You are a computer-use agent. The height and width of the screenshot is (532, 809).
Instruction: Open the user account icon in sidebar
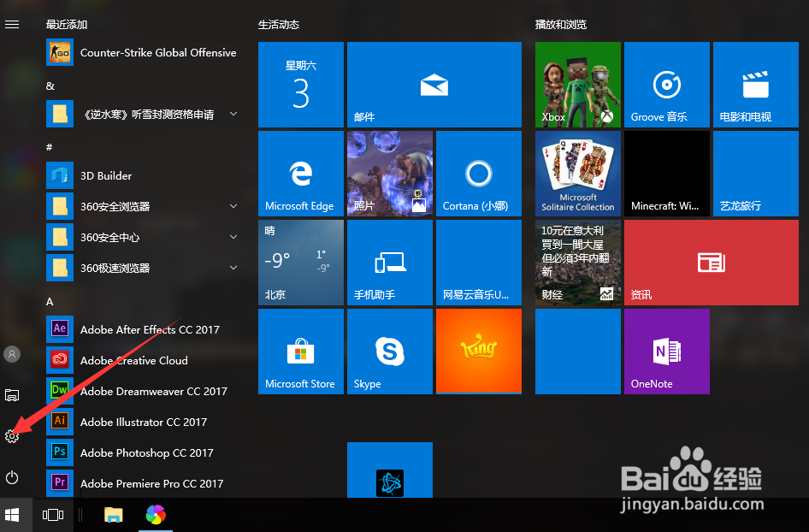click(x=12, y=354)
